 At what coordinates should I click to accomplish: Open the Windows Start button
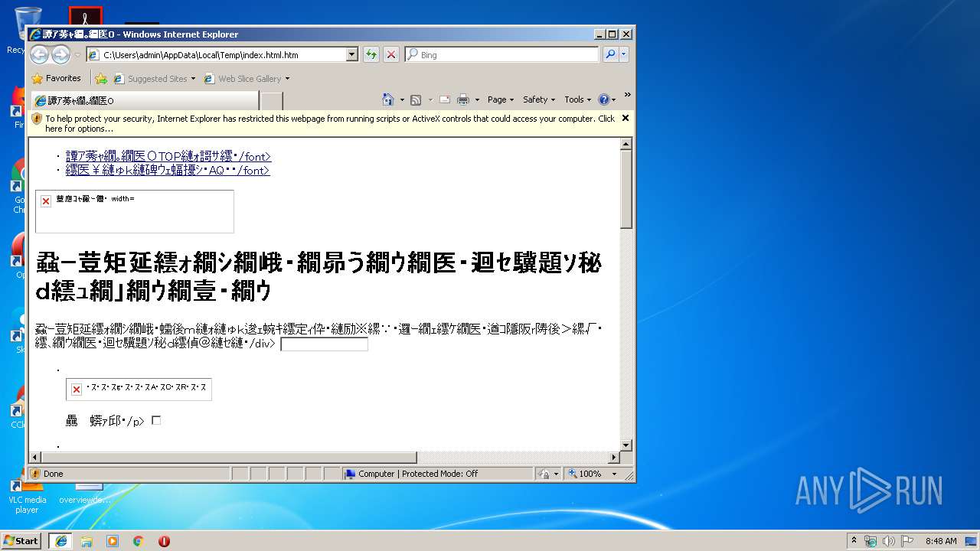pos(21,541)
